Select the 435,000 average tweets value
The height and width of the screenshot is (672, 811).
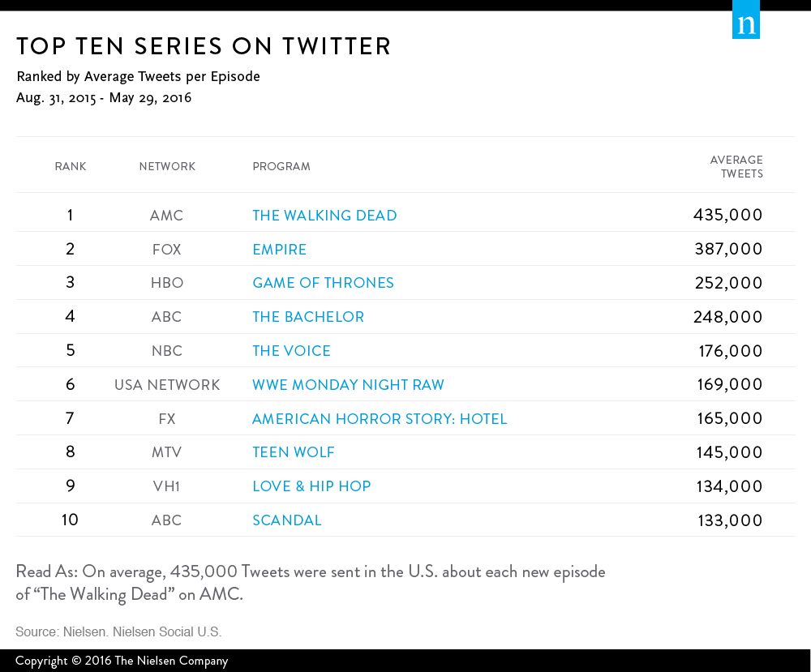coord(728,216)
